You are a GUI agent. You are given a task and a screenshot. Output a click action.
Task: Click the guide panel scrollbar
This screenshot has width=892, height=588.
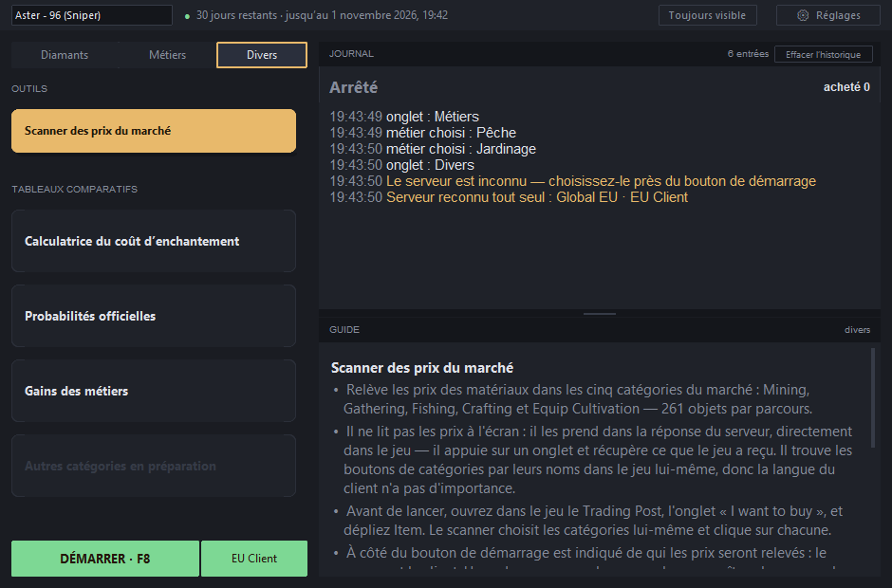point(873,398)
